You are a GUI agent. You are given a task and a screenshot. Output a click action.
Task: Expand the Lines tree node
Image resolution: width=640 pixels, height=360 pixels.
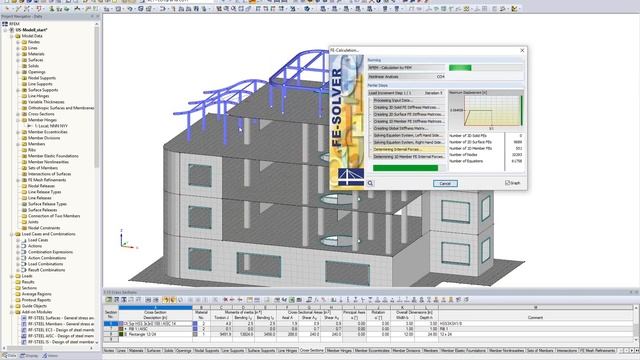[x=18, y=48]
